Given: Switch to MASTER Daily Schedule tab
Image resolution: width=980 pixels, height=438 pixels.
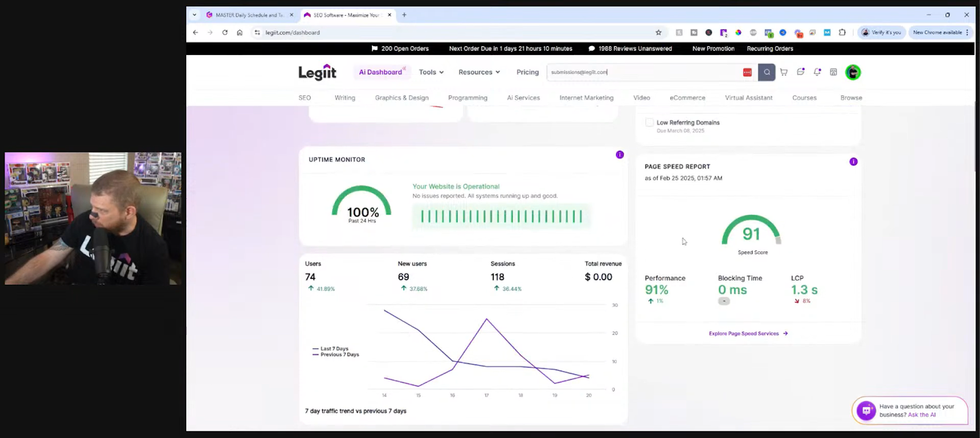Looking at the screenshot, I should 249,15.
